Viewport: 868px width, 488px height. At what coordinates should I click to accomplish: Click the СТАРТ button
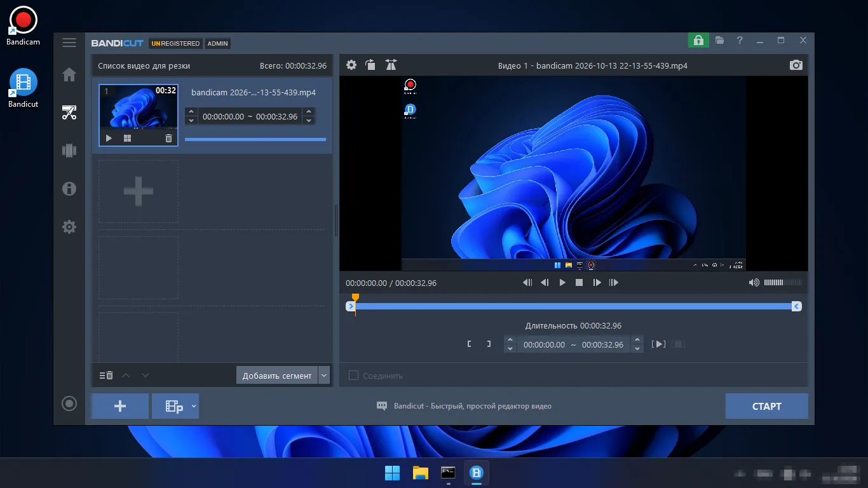[x=767, y=406]
